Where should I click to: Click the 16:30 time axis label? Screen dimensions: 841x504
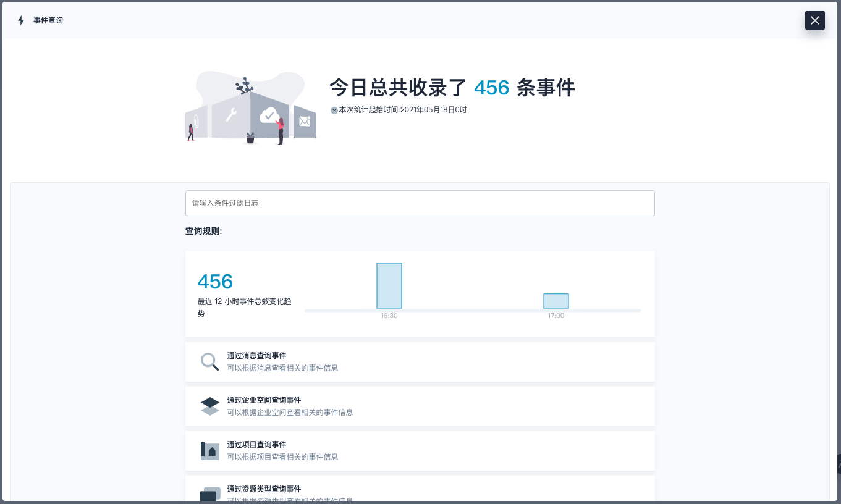pos(389,316)
